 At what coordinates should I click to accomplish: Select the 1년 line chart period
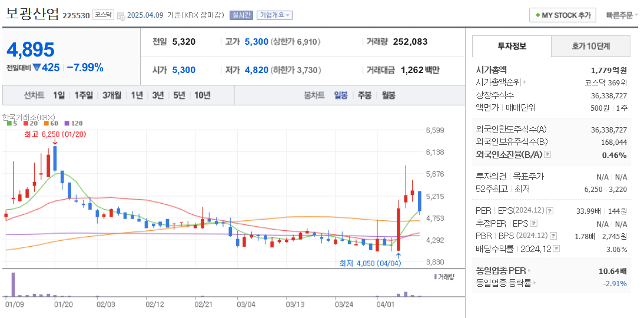click(137, 95)
